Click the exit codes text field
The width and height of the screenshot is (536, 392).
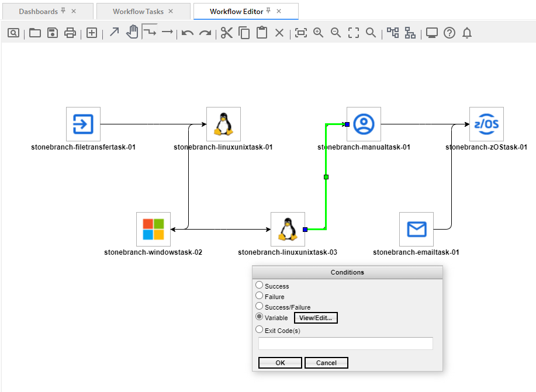(345, 344)
